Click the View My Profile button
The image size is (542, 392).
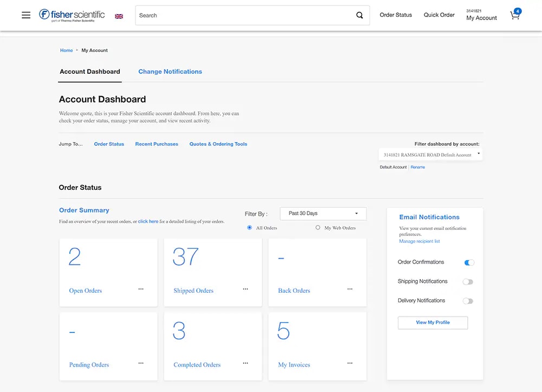pyautogui.click(x=433, y=323)
